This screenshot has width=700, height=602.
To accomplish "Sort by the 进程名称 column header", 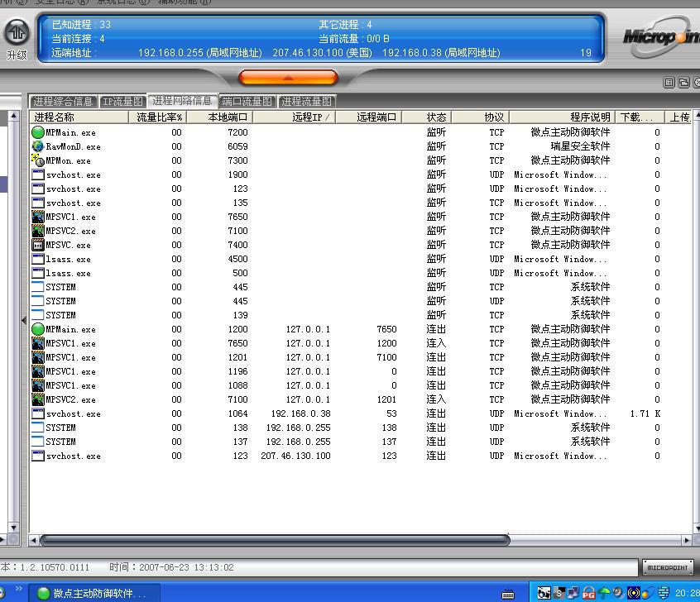I will (79, 117).
